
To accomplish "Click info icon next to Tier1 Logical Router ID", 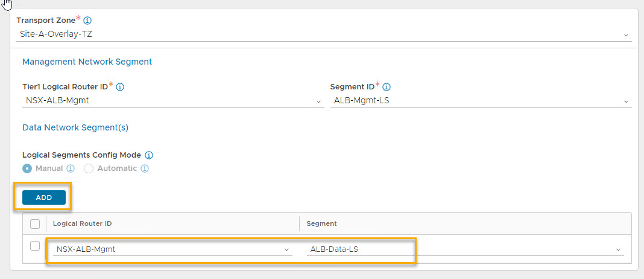I will pyautogui.click(x=120, y=87).
